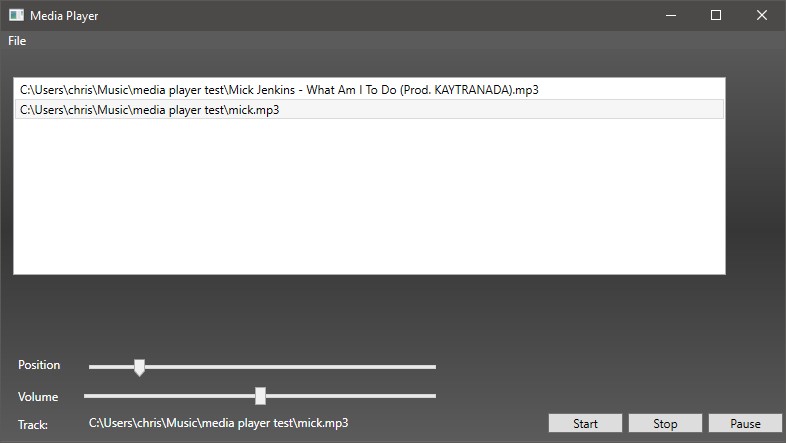Select the Mick Jenkins What Am I To Do track
Image resolution: width=786 pixels, height=443 pixels.
pyautogui.click(x=369, y=90)
